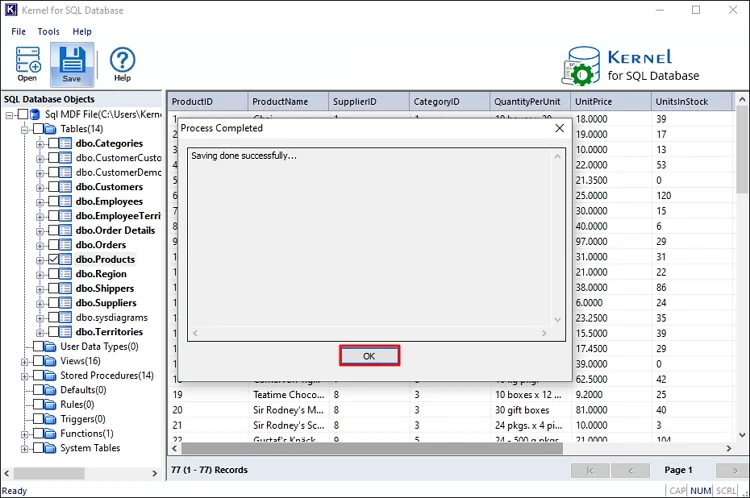The height and width of the screenshot is (498, 750).
Task: Click the Save toolbar icon
Action: click(x=72, y=64)
